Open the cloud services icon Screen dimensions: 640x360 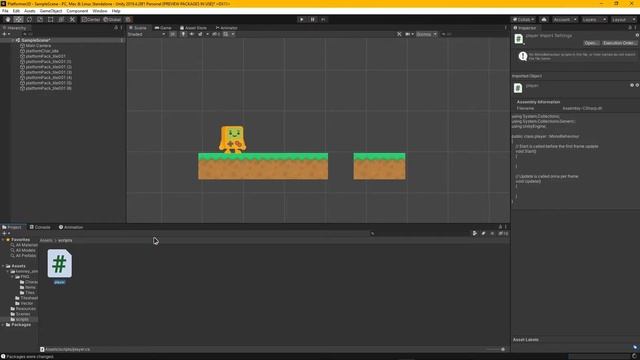coord(544,20)
